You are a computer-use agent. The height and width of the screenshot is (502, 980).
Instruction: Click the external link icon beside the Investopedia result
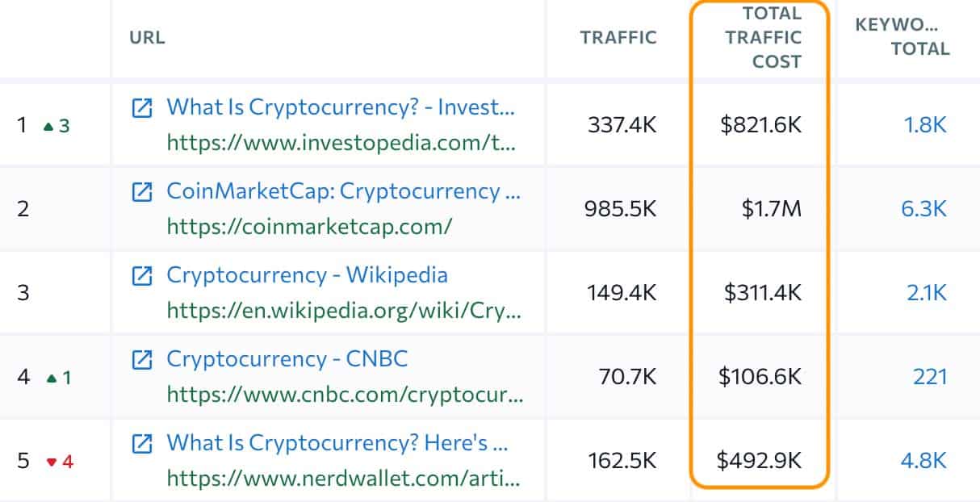pos(143,107)
